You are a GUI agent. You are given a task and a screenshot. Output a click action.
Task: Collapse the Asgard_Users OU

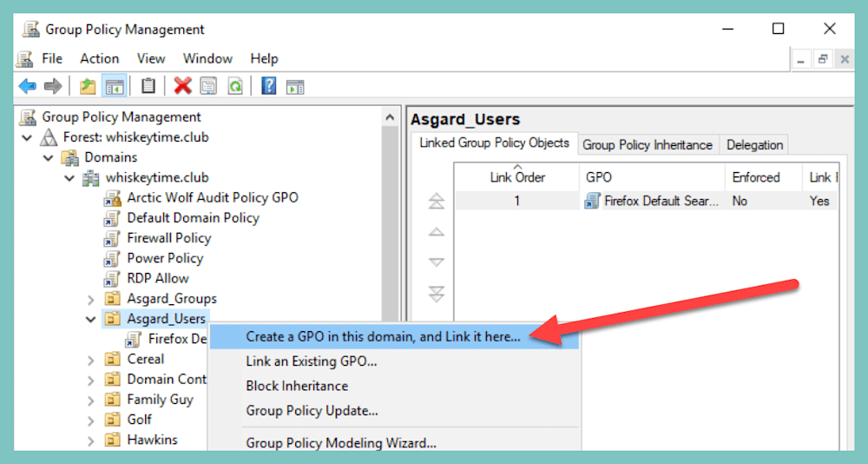tap(91, 319)
